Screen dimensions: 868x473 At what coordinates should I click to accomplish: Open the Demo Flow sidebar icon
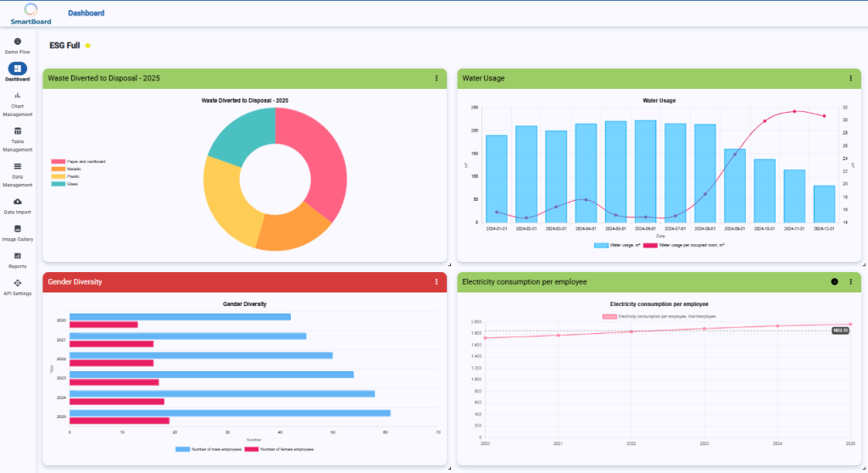(18, 42)
